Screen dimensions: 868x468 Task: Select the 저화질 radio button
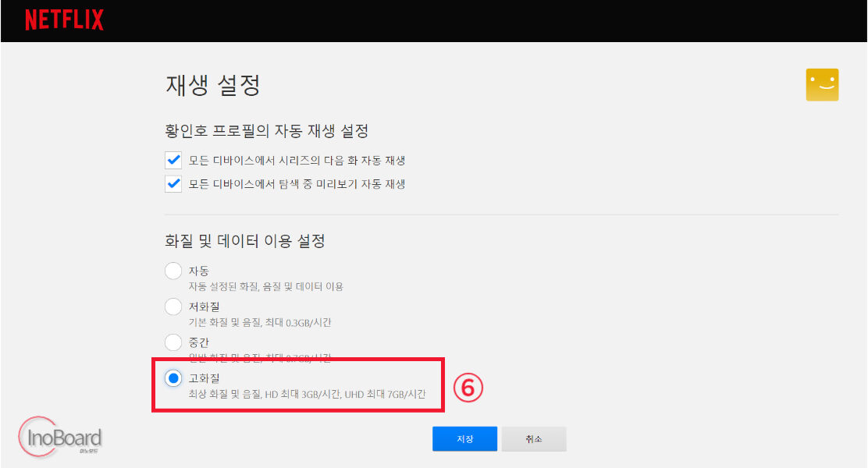click(x=173, y=307)
